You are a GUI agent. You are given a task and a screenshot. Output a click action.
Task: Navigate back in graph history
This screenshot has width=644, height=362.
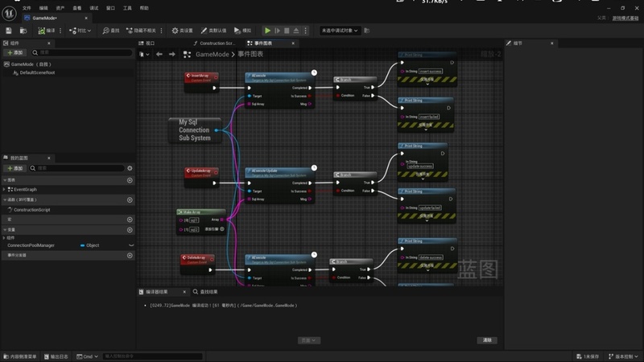159,54
